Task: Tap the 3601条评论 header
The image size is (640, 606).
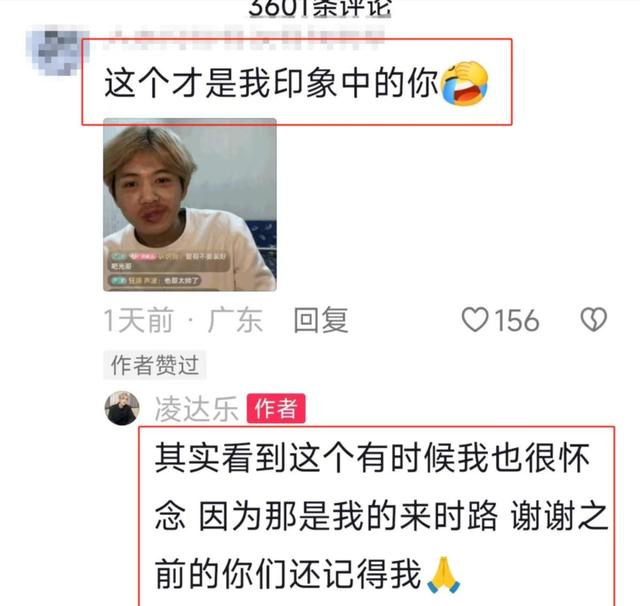Action: point(320,8)
